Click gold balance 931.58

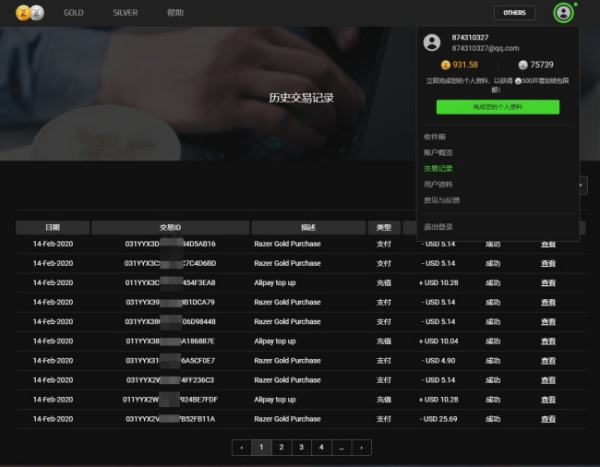(x=465, y=65)
